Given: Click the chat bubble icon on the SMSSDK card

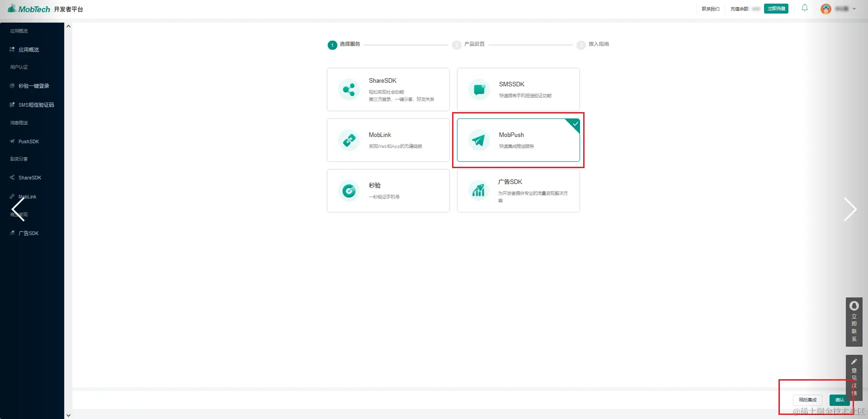Looking at the screenshot, I should coord(479,89).
